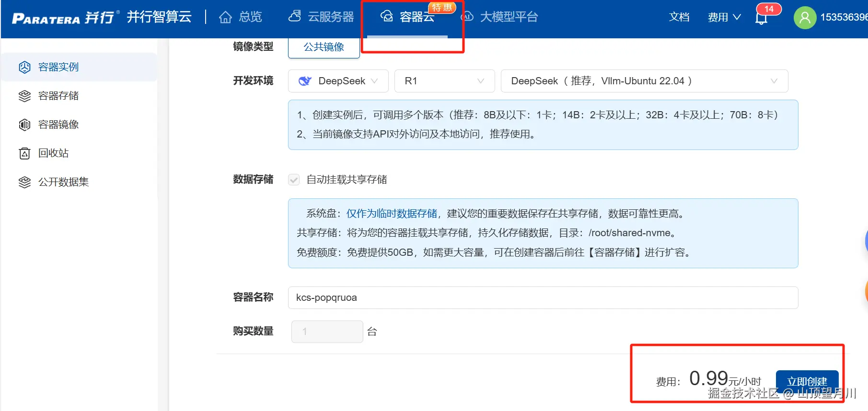Click the 并行智算云 title
Viewport: 868px width, 411px height.
click(x=159, y=17)
